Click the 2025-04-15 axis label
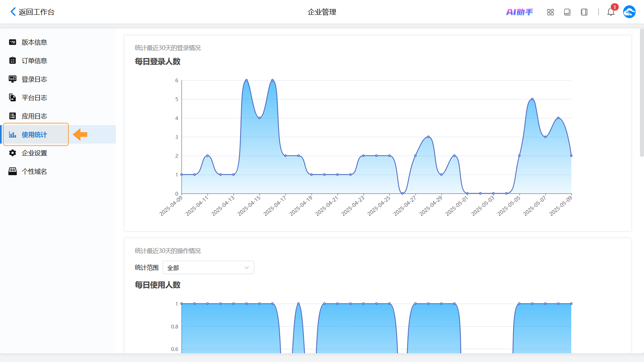Viewport: 644px width, 362px height. click(x=249, y=206)
